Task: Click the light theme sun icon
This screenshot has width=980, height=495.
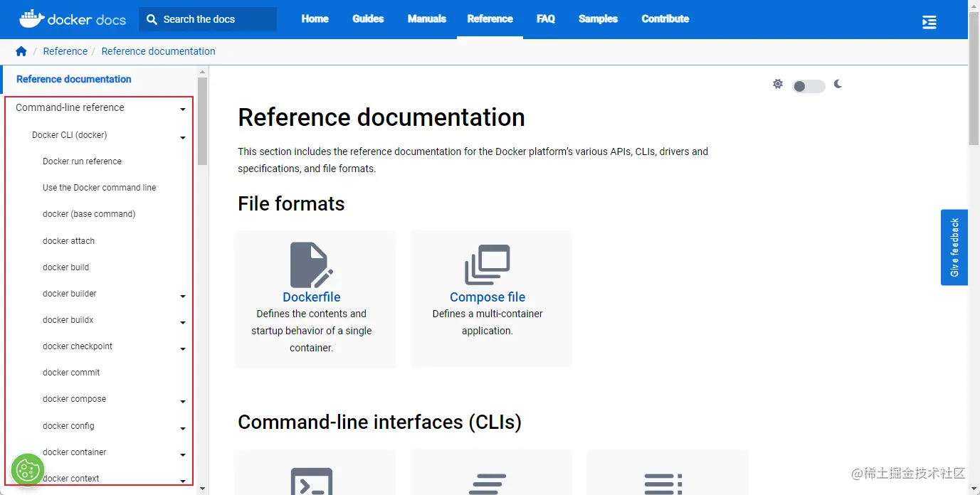Action: pyautogui.click(x=778, y=84)
